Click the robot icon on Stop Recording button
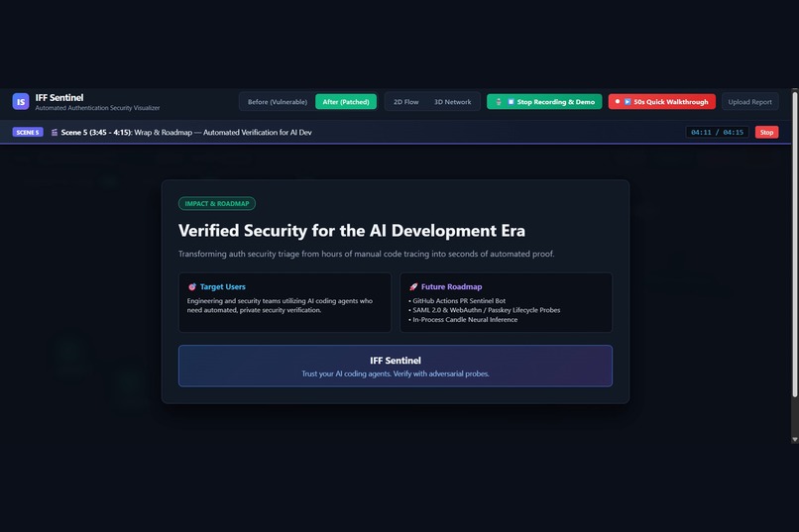 [499, 102]
